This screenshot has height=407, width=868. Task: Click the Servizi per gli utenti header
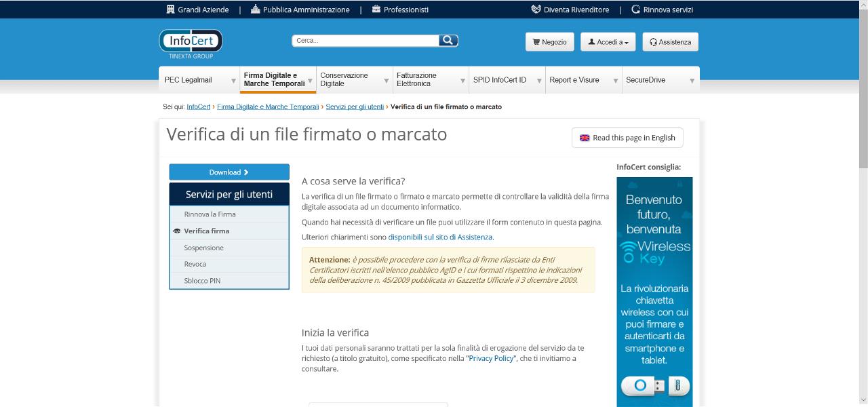(x=229, y=195)
